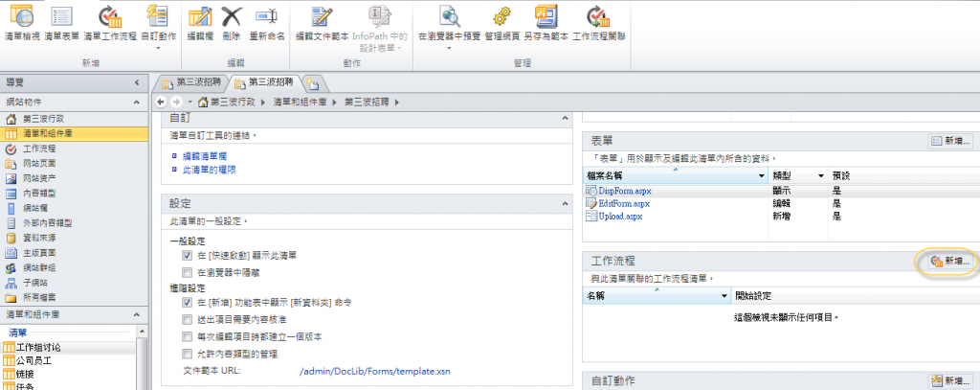
Task: Open 管理網頁 from the ribbon
Action: tap(501, 23)
